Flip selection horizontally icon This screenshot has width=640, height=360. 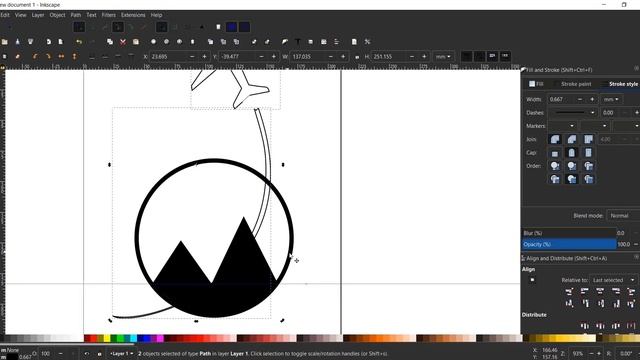coord(61,56)
